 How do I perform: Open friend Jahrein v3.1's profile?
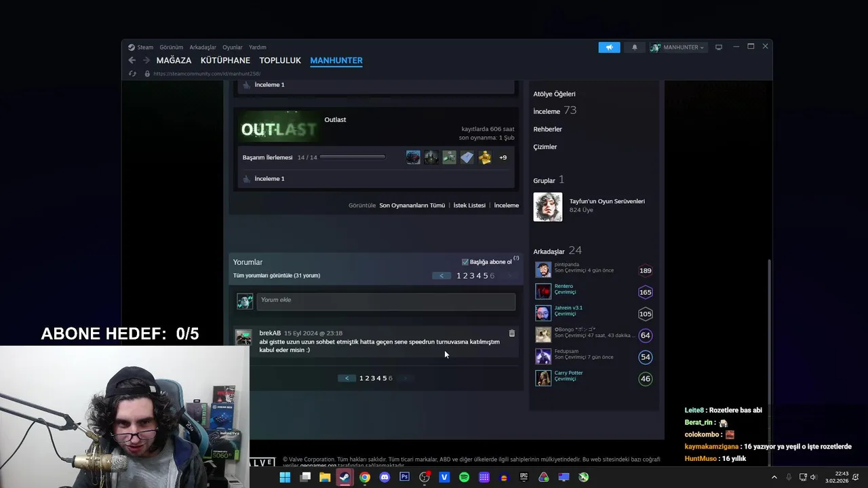pos(568,308)
